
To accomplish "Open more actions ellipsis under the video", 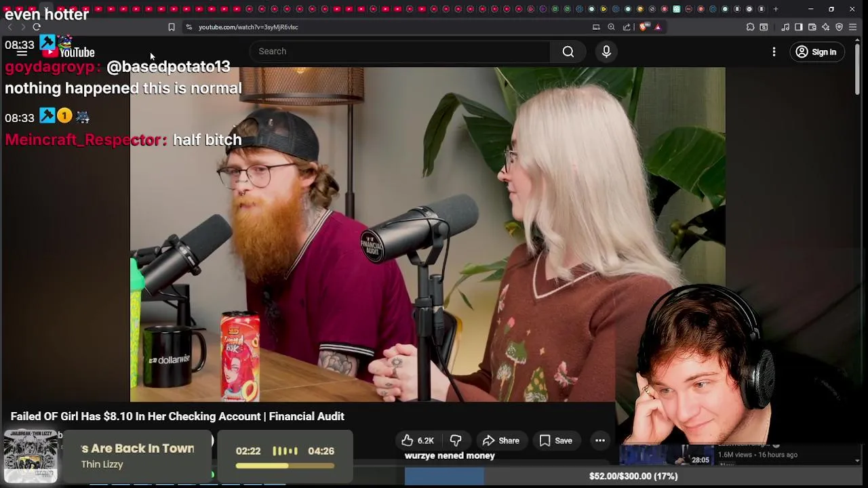I will click(600, 441).
